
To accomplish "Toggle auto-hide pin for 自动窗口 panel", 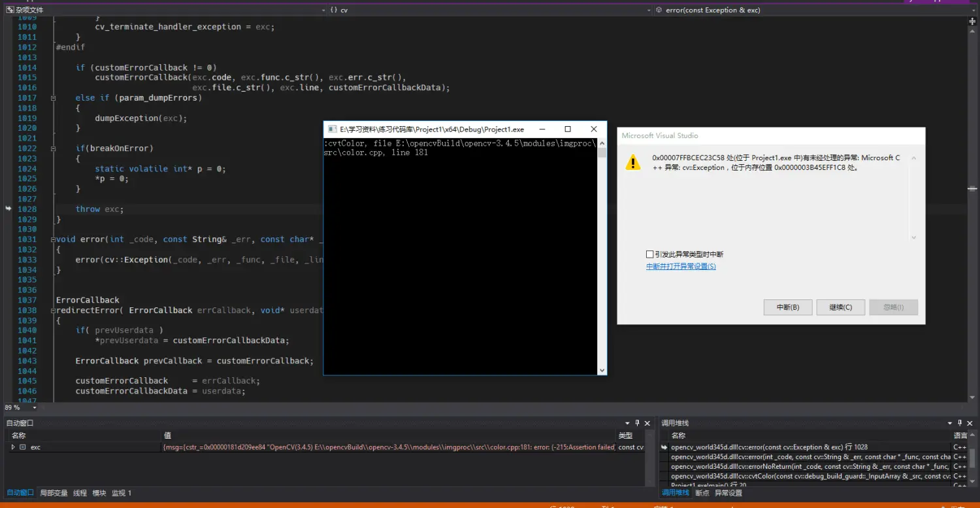I will pyautogui.click(x=638, y=423).
